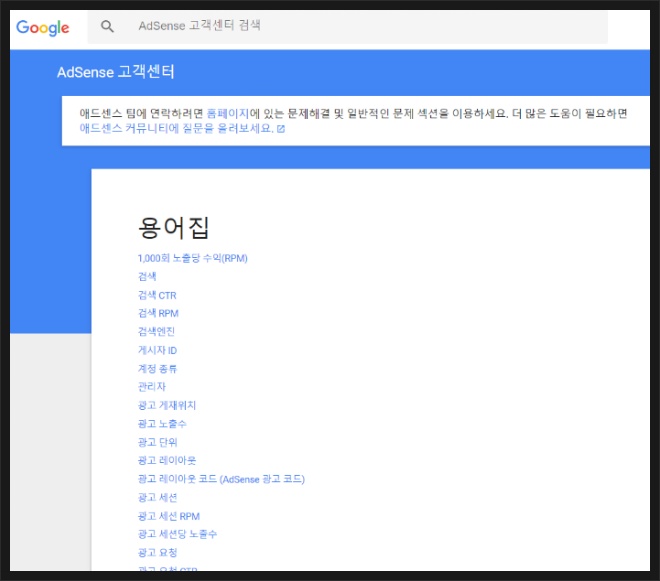
Task: Open the 홈페이지 link in the notice
Action: 228,113
